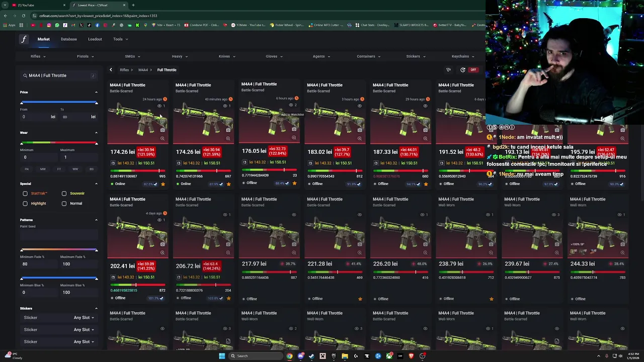Click the sort options icon above listings

tap(448, 70)
